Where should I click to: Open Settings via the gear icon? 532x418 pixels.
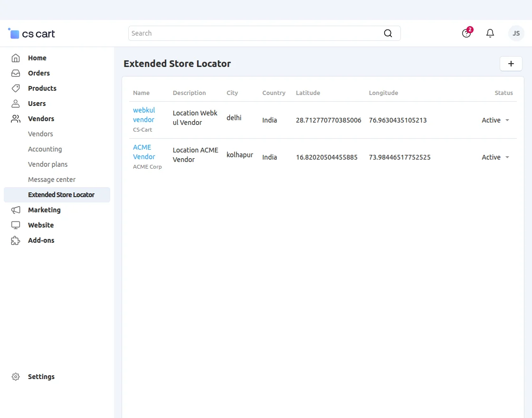coord(16,377)
